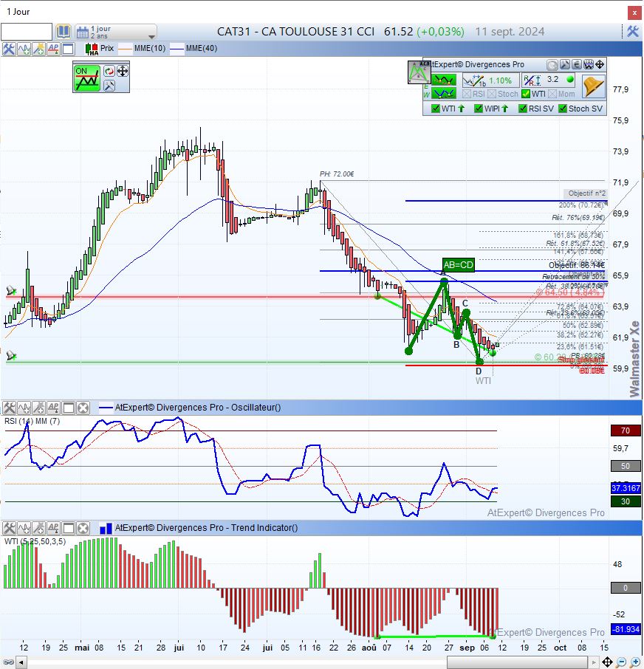This screenshot has width=644, height=669.
Task: Toggle the Stoch SV checkbox
Action: (x=563, y=109)
